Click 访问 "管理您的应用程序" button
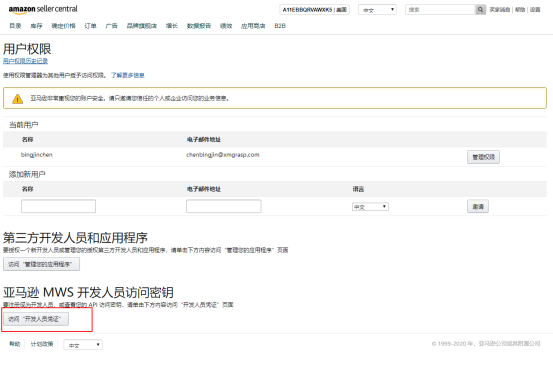553x365 pixels. pyautogui.click(x=41, y=264)
